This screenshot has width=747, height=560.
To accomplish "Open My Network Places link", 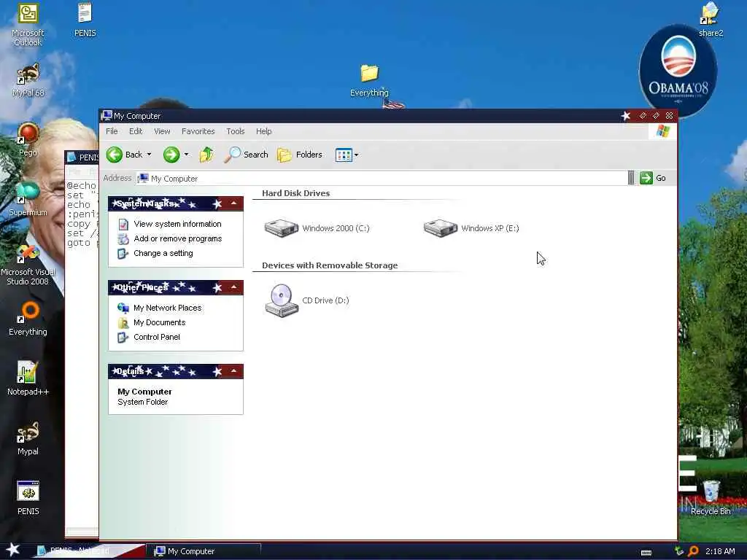I will [167, 308].
